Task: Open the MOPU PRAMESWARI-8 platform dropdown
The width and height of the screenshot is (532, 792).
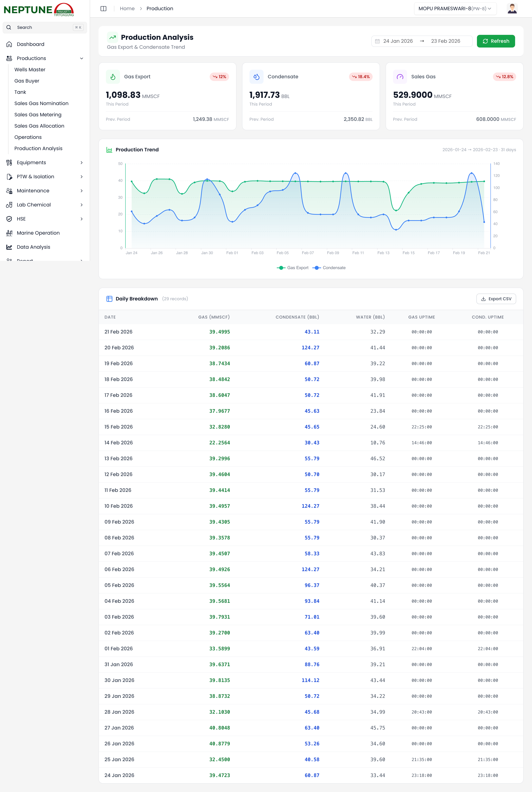Action: click(455, 8)
